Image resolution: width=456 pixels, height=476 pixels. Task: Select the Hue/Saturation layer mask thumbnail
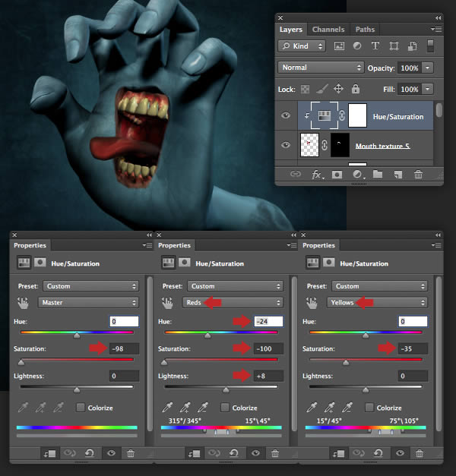click(357, 115)
